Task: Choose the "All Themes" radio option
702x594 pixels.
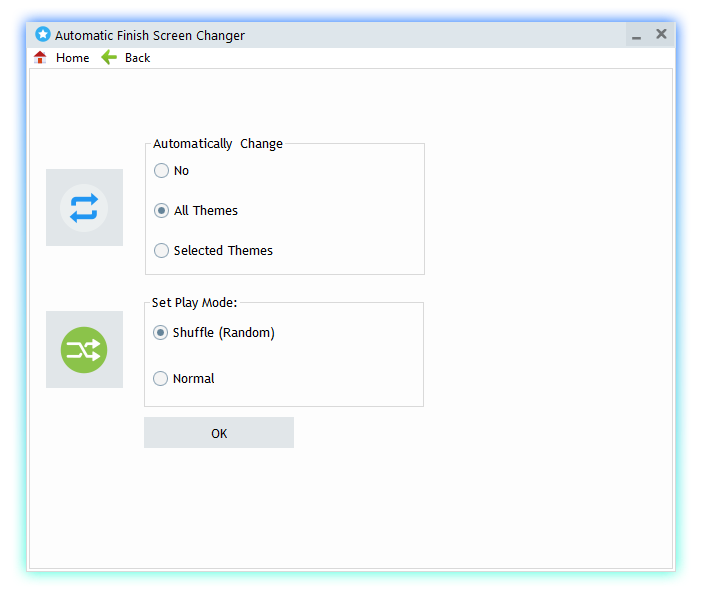Action: click(161, 211)
